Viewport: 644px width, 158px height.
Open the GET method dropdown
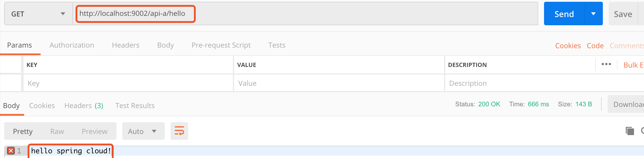(x=38, y=14)
